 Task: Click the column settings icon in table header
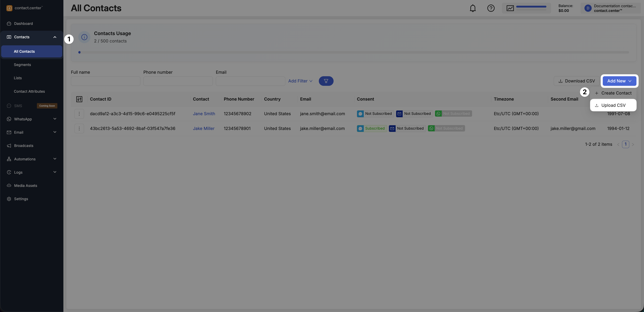pos(79,99)
